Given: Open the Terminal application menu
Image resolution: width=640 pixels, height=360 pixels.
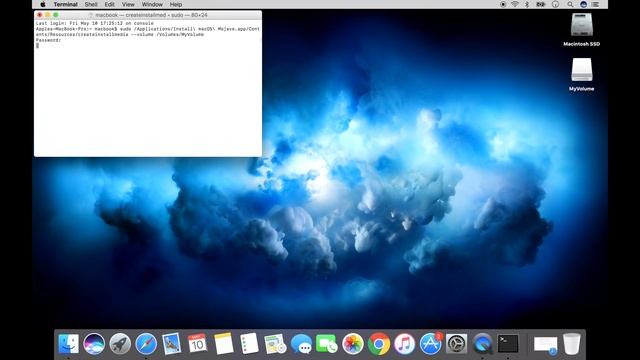Looking at the screenshot, I should (65, 4).
